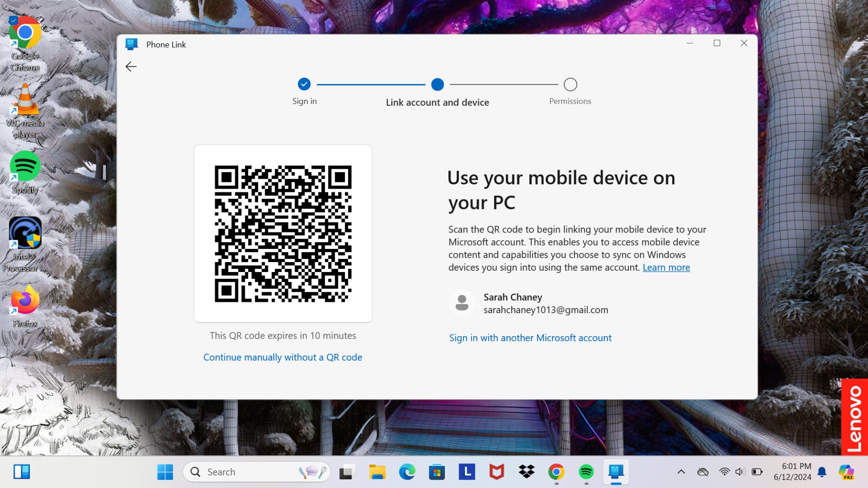
Task: Open the Windows Start menu
Action: click(165, 472)
